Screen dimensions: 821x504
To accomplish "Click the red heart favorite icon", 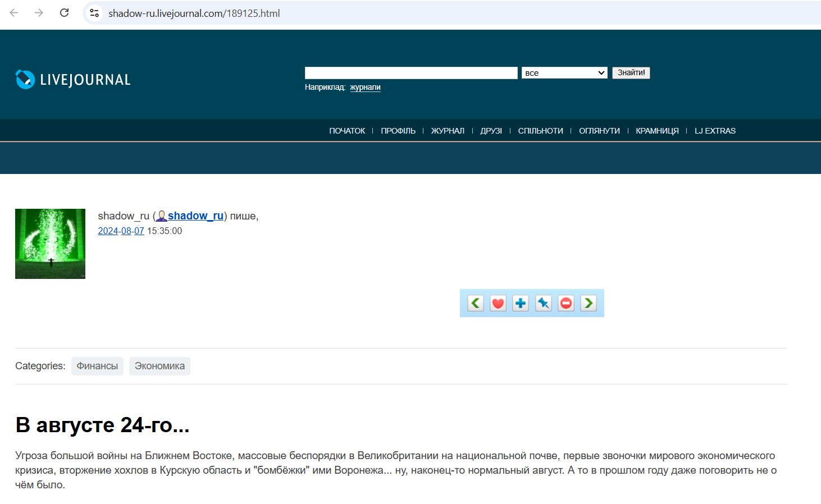I will pyautogui.click(x=498, y=303).
